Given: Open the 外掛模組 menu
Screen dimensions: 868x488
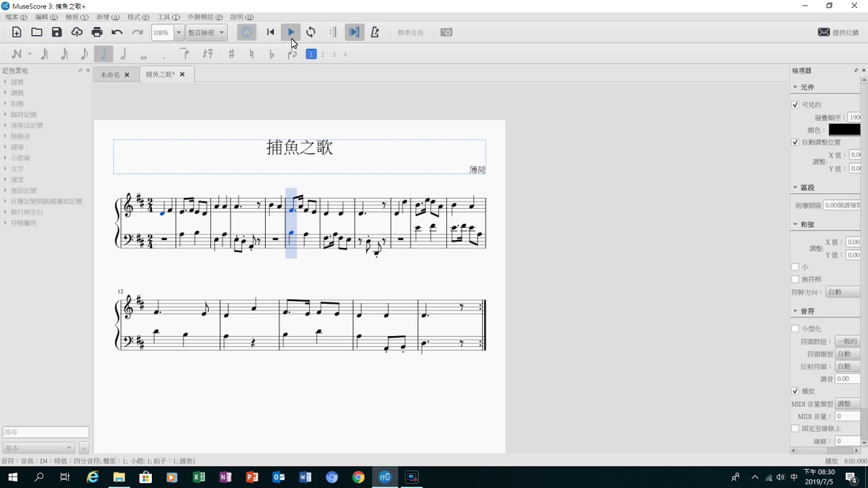Looking at the screenshot, I should click(205, 17).
